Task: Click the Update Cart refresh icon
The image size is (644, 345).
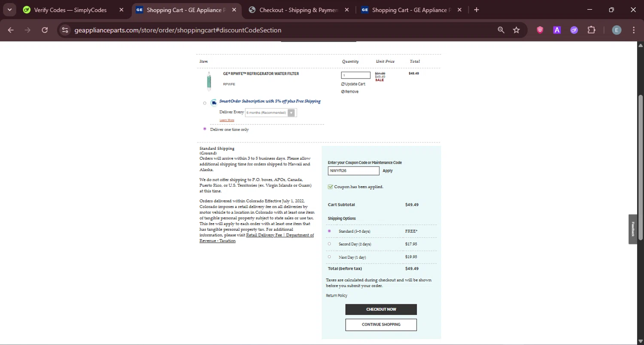Action: [343, 84]
